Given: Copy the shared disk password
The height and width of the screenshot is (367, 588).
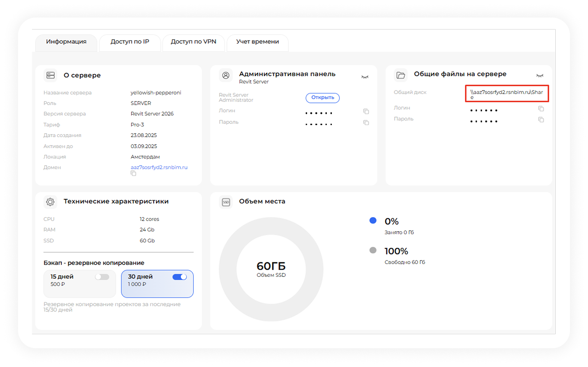Looking at the screenshot, I should pyautogui.click(x=541, y=120).
